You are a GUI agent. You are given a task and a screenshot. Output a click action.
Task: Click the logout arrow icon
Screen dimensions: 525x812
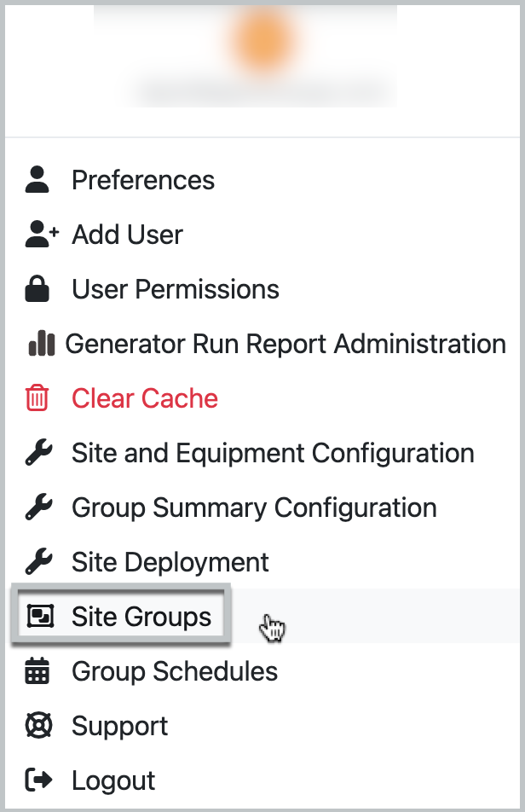38,780
